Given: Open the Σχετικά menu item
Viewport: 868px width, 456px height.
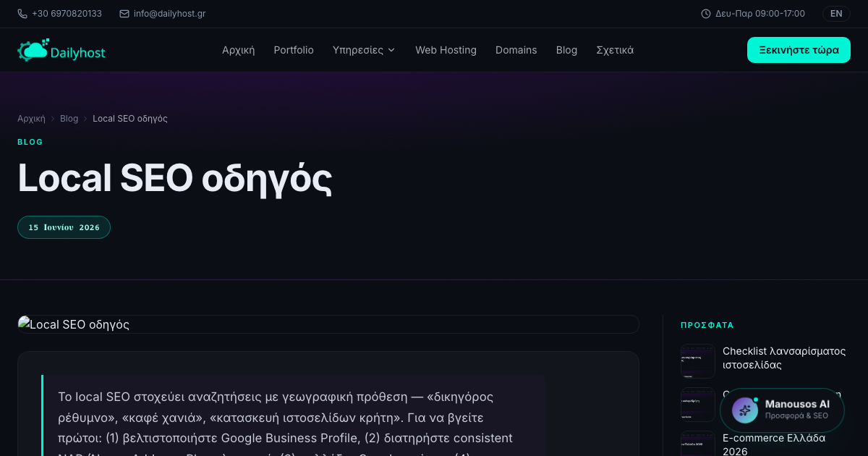Looking at the screenshot, I should pyautogui.click(x=615, y=50).
